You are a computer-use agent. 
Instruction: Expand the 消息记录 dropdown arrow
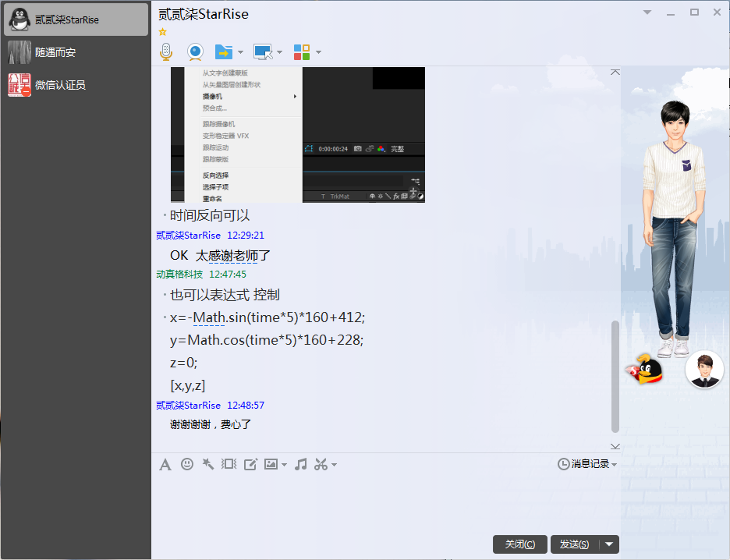[x=614, y=465]
